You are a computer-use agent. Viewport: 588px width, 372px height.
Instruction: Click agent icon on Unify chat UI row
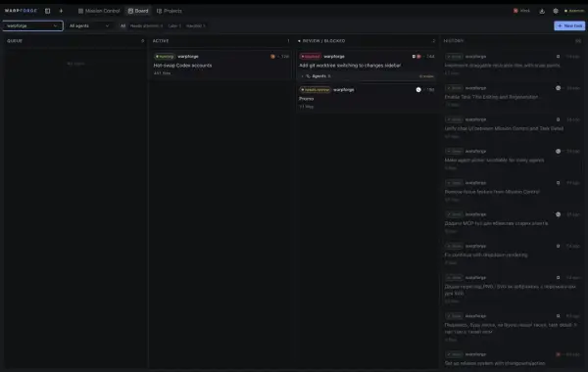tap(558, 119)
